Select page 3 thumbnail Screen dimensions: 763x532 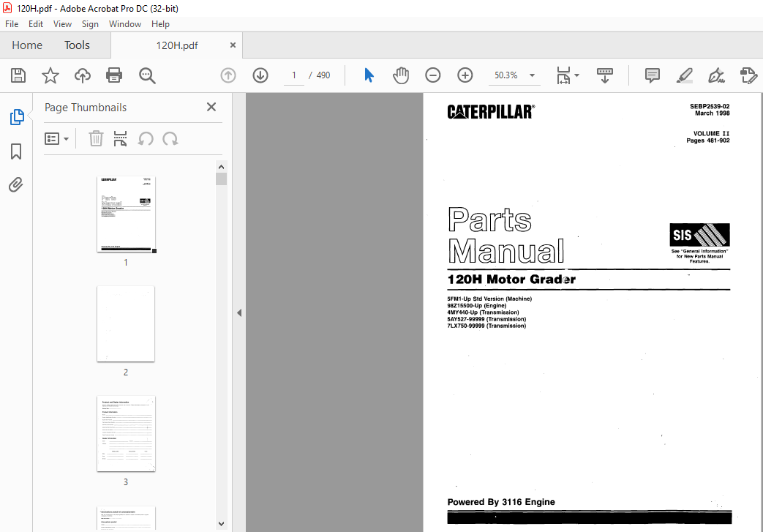tap(126, 434)
